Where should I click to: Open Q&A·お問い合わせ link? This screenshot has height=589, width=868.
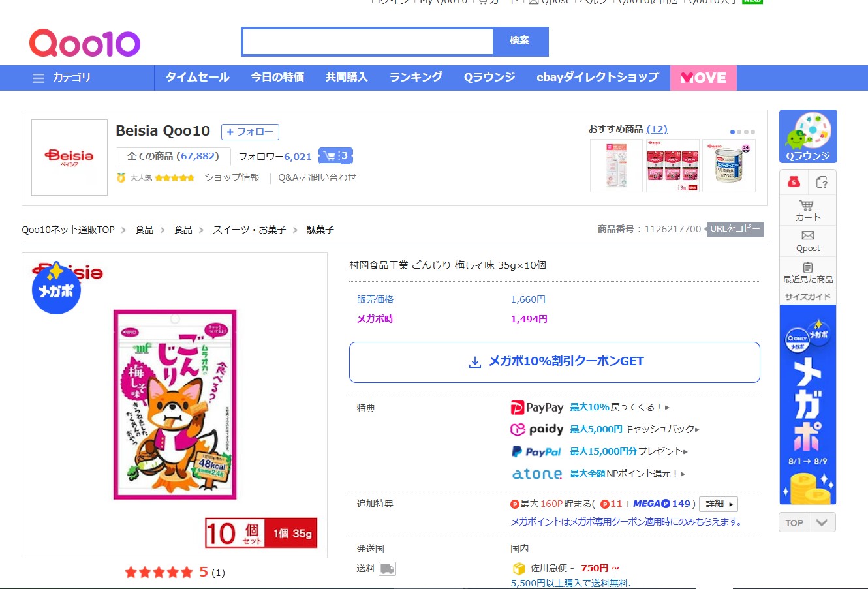pyautogui.click(x=317, y=177)
